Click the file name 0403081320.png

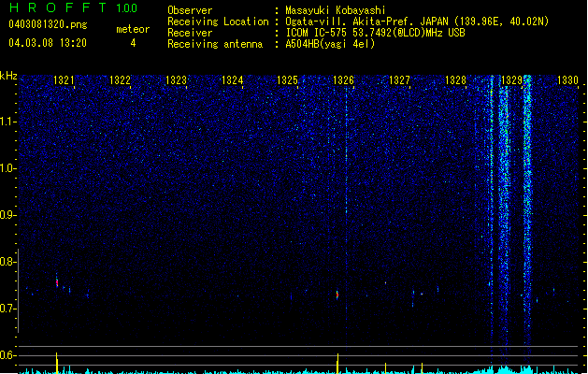tap(48, 25)
